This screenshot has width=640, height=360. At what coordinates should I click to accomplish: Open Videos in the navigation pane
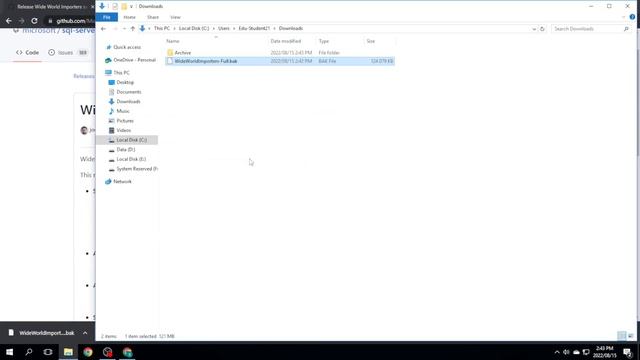[x=124, y=131]
